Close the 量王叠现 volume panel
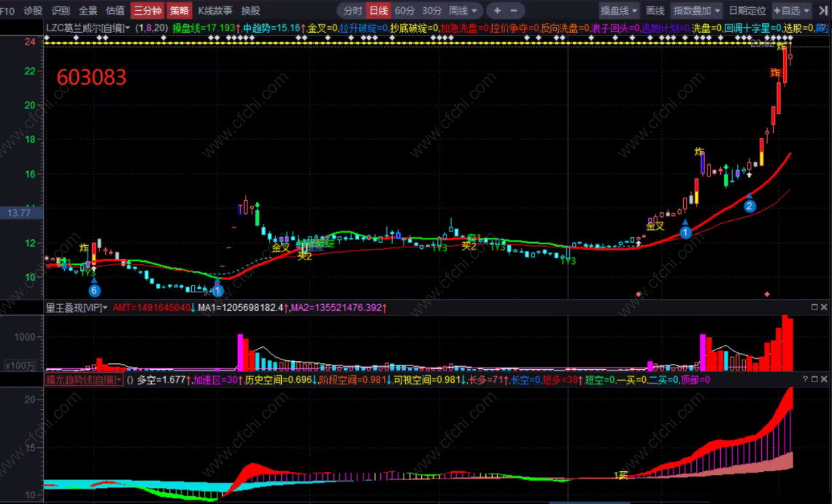 pyautogui.click(x=824, y=307)
